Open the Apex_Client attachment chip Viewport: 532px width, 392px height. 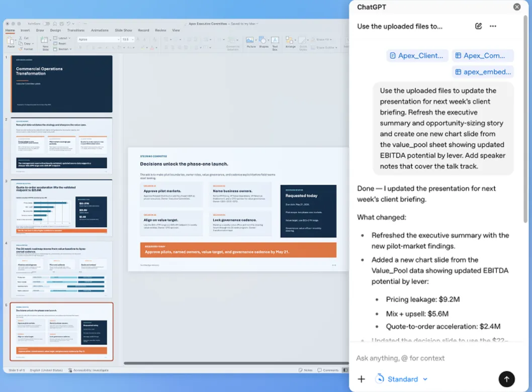click(x=417, y=56)
